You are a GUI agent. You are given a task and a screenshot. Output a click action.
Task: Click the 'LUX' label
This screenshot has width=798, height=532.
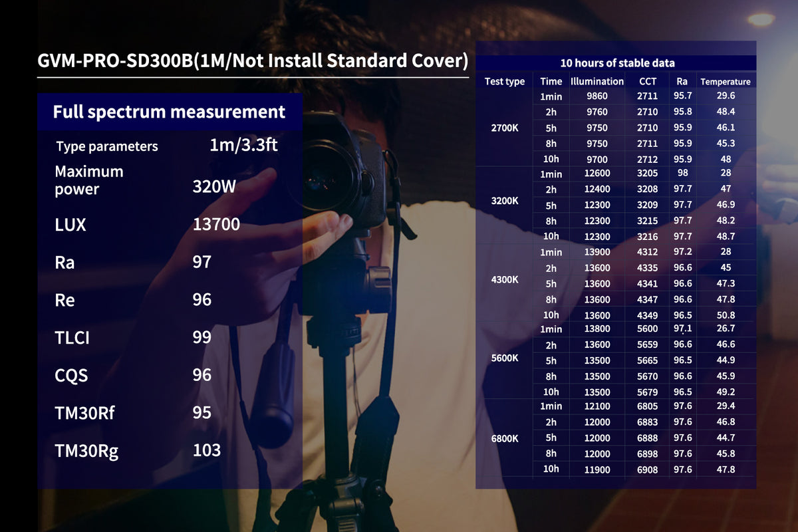coord(70,225)
